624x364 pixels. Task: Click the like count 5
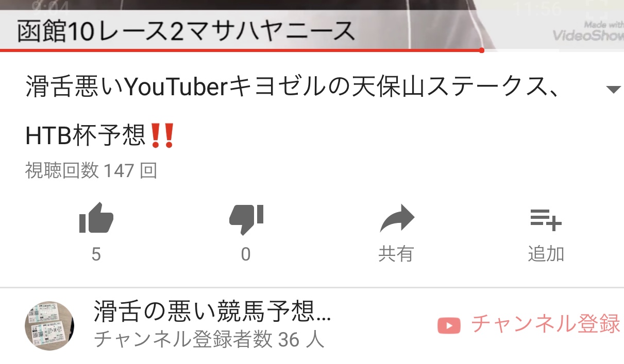[x=96, y=254]
